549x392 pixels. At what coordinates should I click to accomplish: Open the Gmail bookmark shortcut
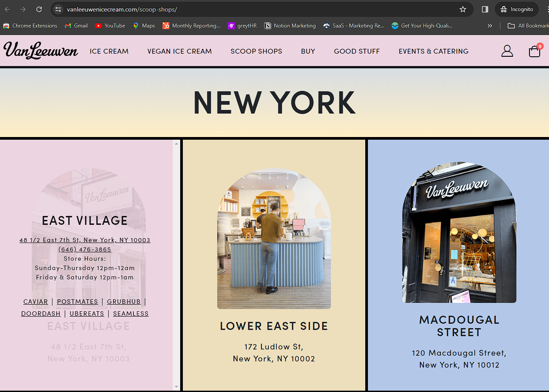point(76,25)
